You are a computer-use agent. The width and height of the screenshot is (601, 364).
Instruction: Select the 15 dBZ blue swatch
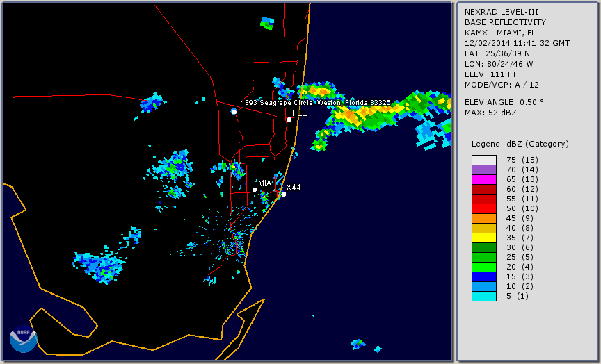(x=484, y=276)
